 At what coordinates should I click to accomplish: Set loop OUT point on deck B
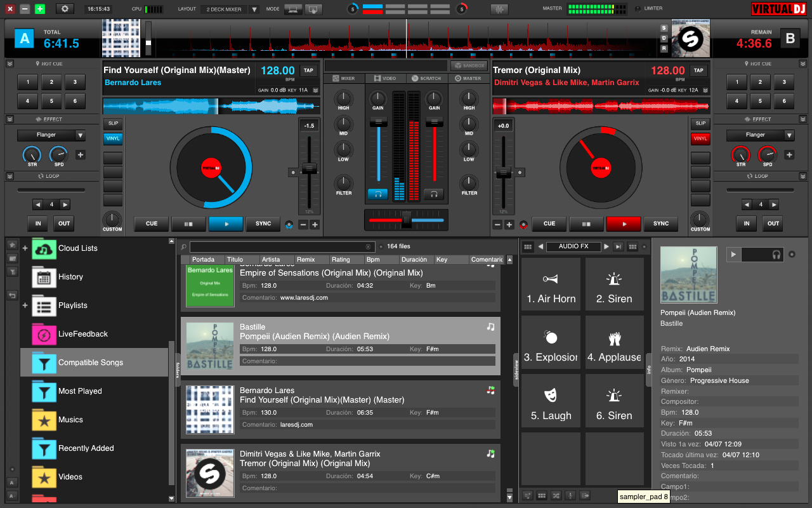click(773, 224)
